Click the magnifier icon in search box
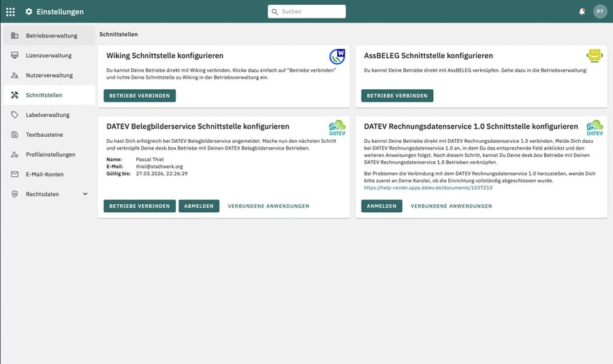613x364 pixels. 275,12
